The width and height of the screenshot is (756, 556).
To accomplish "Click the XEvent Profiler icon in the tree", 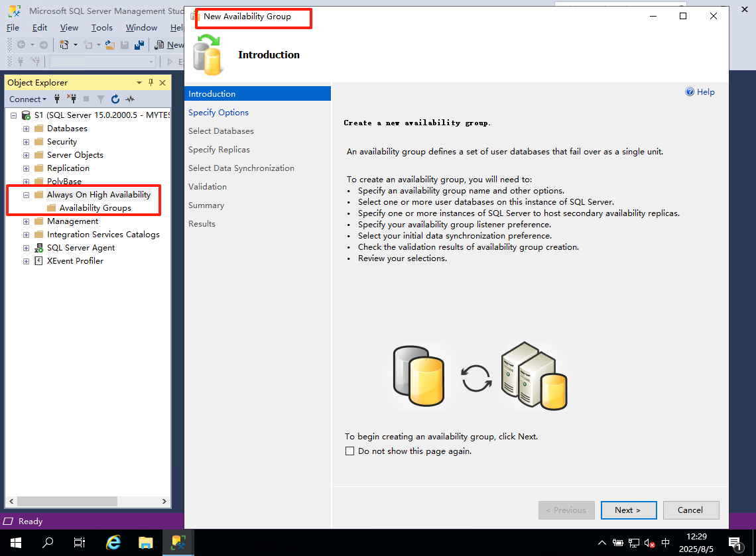I will 38,260.
